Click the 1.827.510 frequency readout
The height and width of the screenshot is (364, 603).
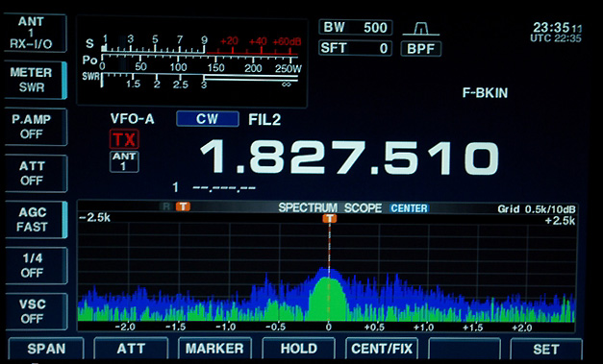coord(349,158)
